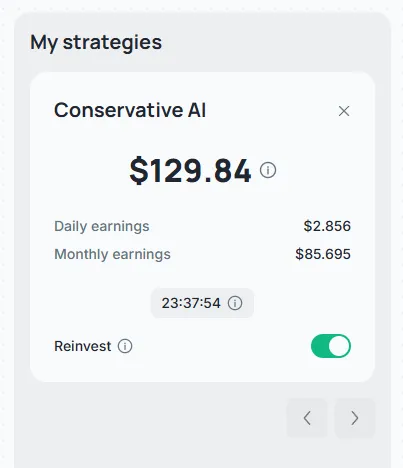Click the Reinvest text label
Viewport: 403px width, 468px height.
(x=83, y=346)
